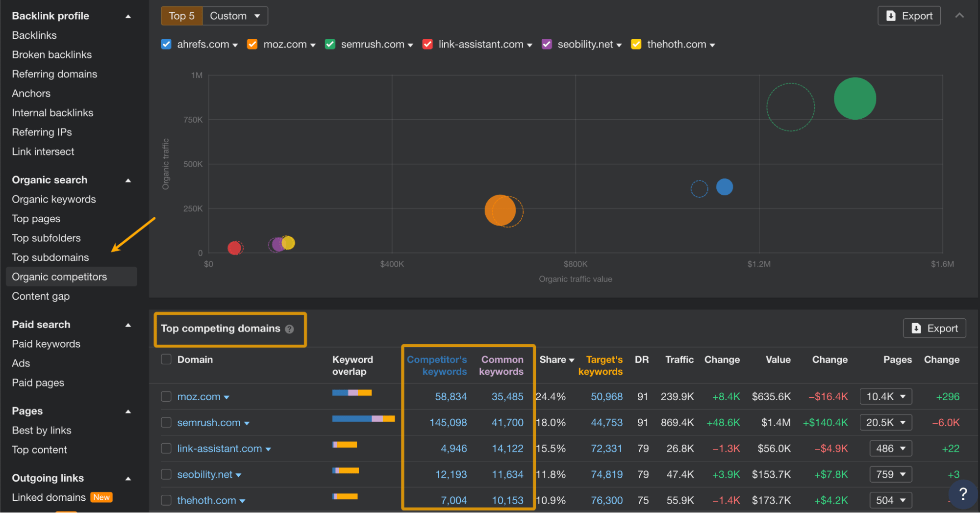Open the help widget in the bottom right corner
This screenshot has height=513, width=980.
coord(962,494)
